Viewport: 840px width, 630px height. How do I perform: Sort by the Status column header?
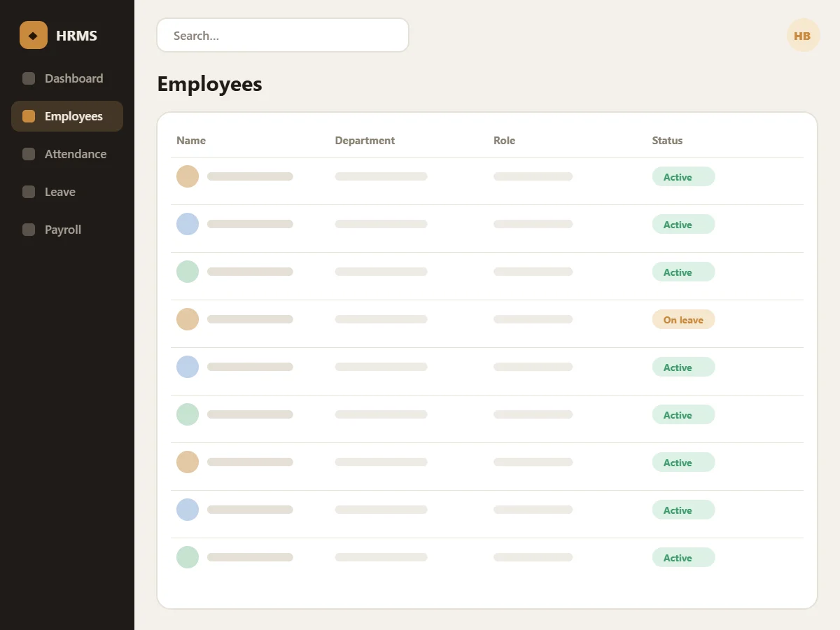click(x=667, y=140)
